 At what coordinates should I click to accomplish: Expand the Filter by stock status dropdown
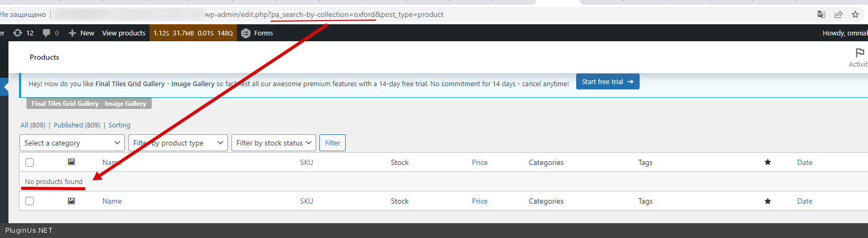click(x=273, y=143)
